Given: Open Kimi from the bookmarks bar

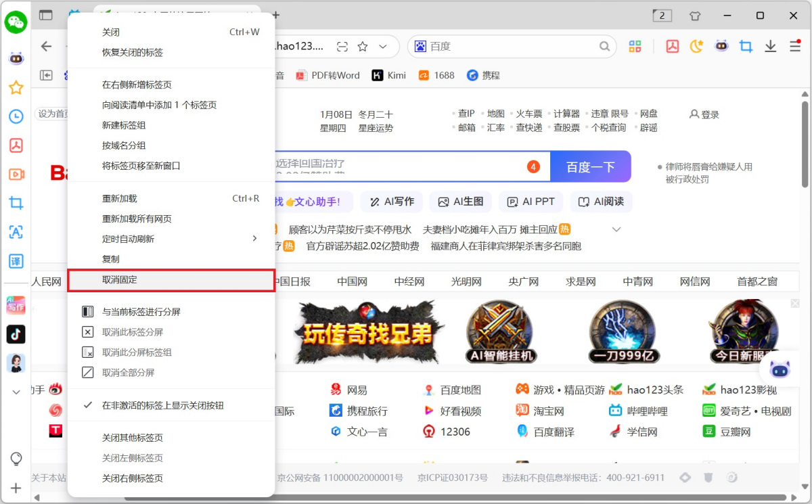Looking at the screenshot, I should pos(388,75).
